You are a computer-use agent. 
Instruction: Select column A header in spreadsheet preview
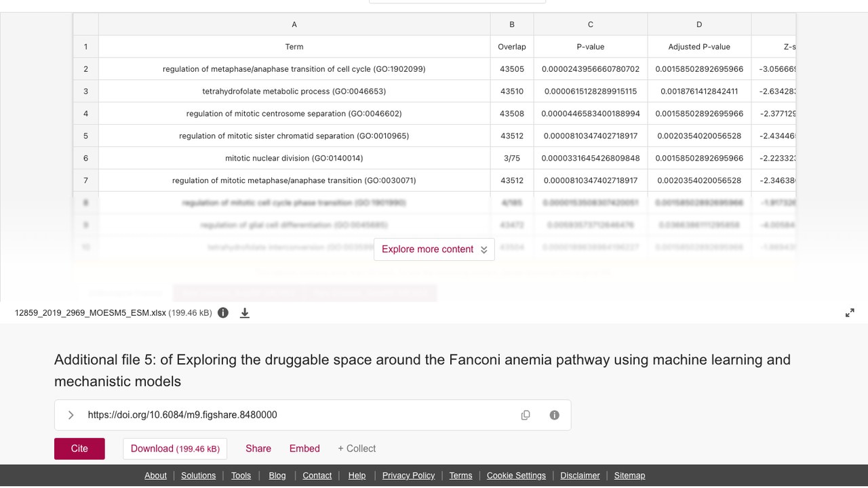[294, 24]
